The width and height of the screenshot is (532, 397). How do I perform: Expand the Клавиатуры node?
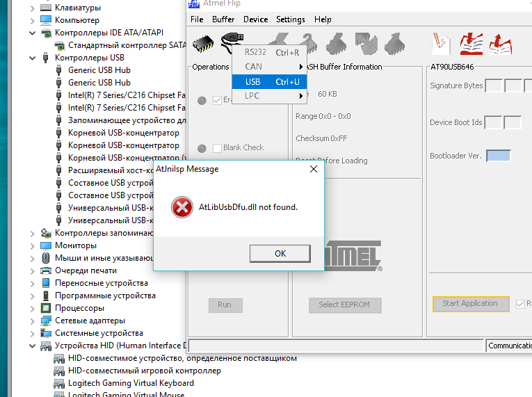coord(32,8)
